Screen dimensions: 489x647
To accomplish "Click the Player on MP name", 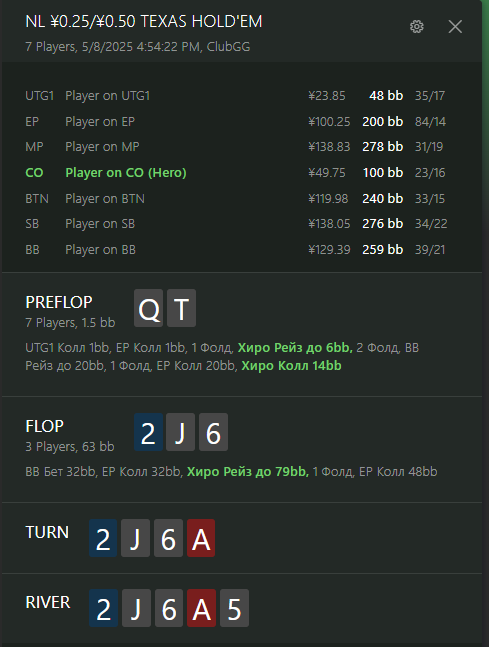I will coord(102,147).
